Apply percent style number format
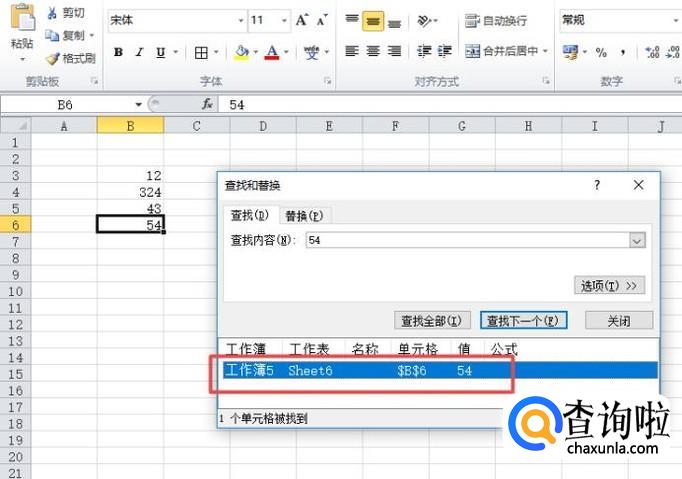This screenshot has height=479, width=682. point(601,52)
